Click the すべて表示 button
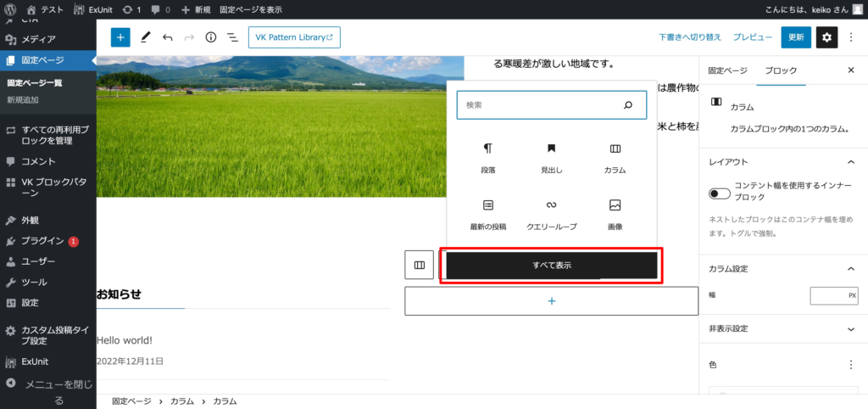Viewport: 868px width, 409px height. (552, 266)
